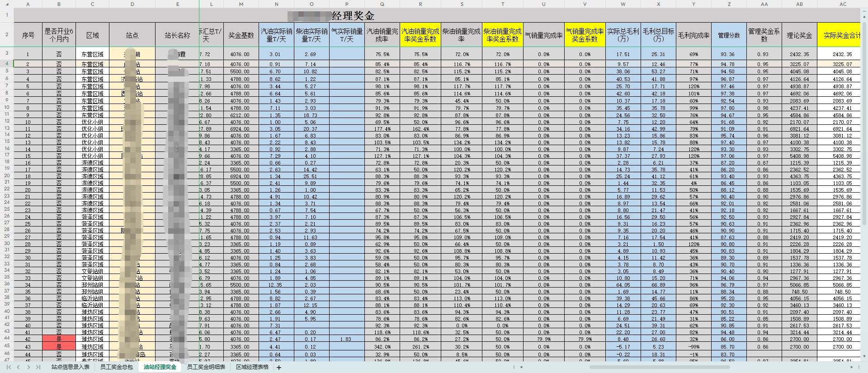This screenshot has width=868, height=373.
Task: Click the cell with value -99%
Action: pos(693,346)
